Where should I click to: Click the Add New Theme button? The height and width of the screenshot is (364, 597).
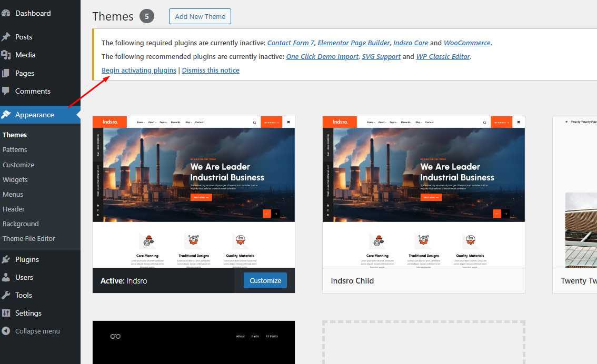200,16
